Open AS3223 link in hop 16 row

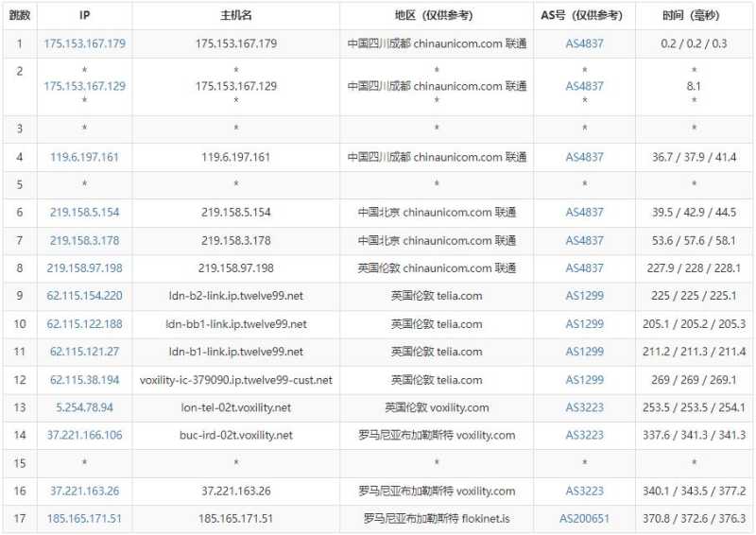tap(584, 491)
